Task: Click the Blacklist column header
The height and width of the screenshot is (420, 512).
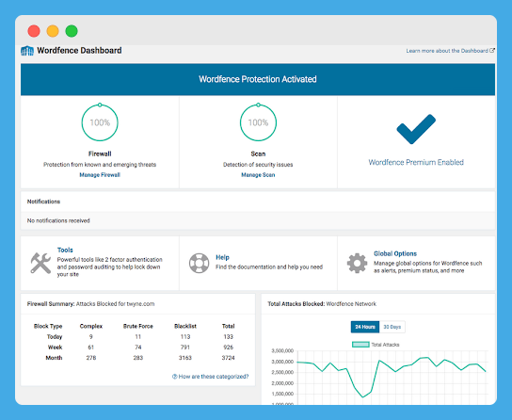Action: pyautogui.click(x=185, y=326)
